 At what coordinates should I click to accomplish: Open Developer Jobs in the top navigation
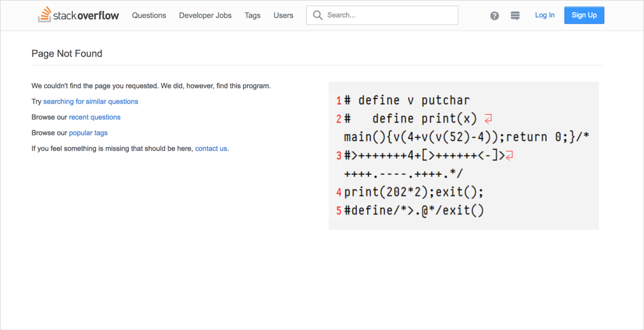click(205, 15)
